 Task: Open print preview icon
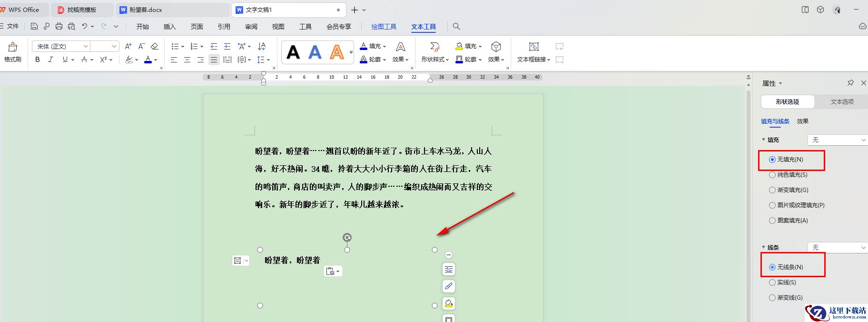(x=71, y=26)
